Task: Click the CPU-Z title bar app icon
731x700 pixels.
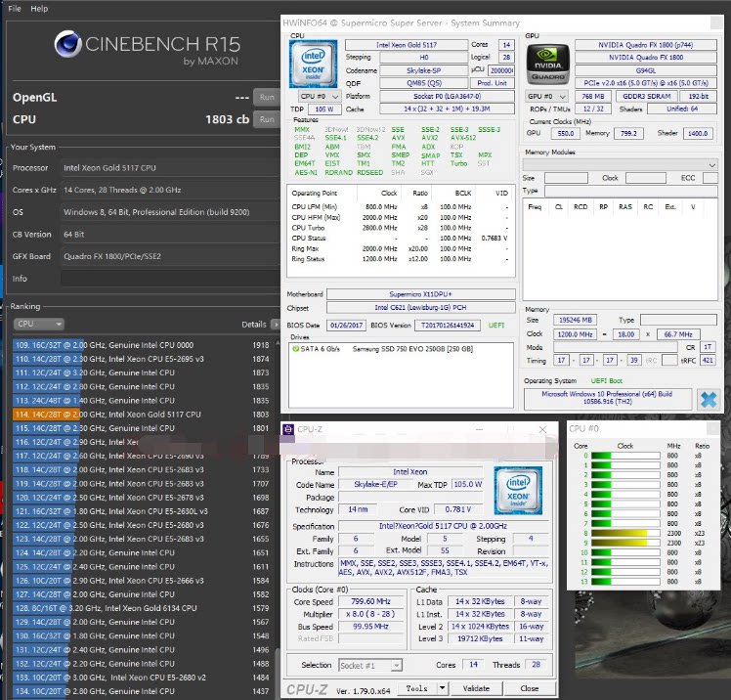Action: pos(288,429)
